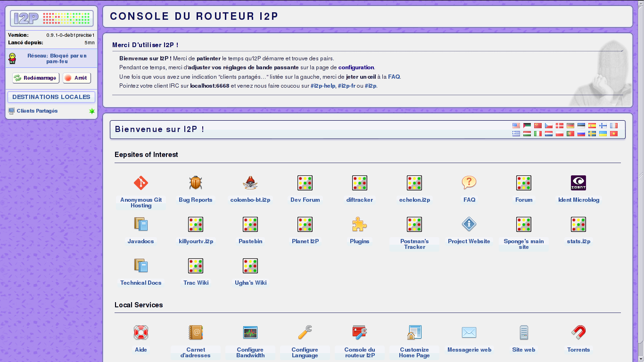Open the Carnet d'adresses address book icon

(x=196, y=332)
